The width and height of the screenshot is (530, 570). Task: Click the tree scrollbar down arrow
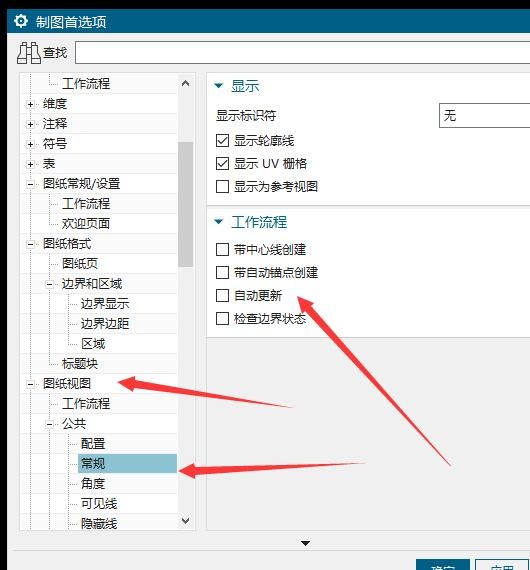pyautogui.click(x=185, y=521)
